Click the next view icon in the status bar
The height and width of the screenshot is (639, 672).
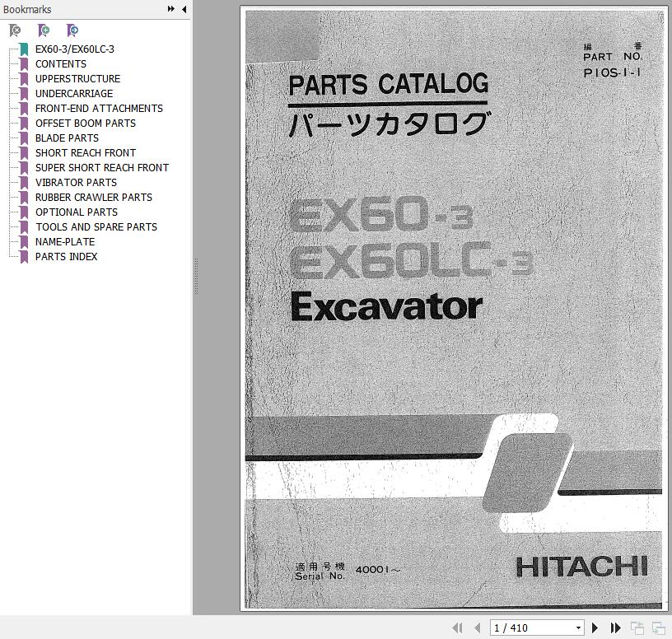click(658, 628)
